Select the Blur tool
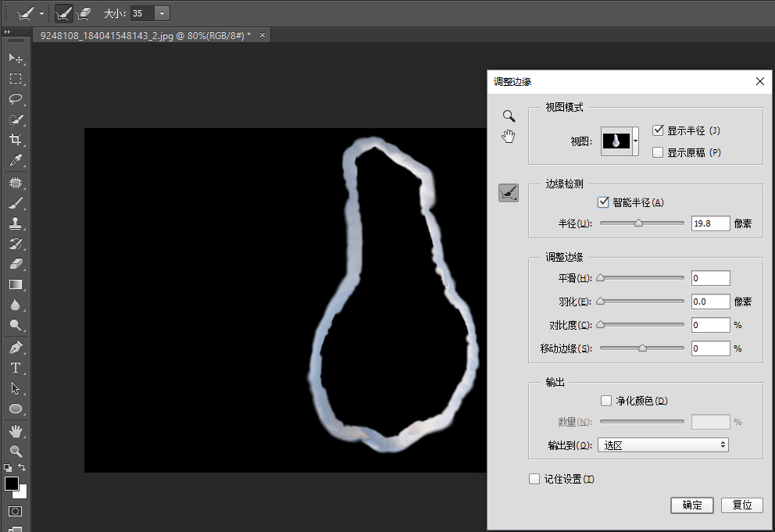Screen dimensions: 775x532 (x=16, y=305)
